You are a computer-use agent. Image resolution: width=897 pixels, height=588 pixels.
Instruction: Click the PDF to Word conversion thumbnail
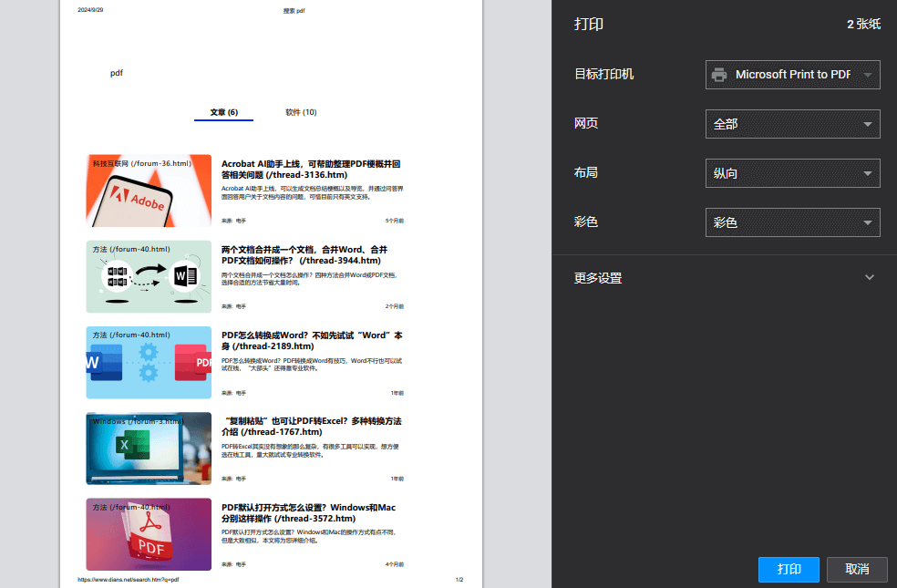click(x=149, y=362)
